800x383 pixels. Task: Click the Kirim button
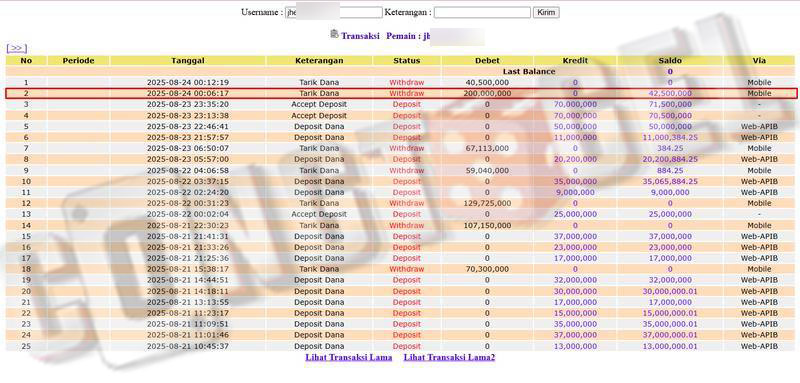(x=546, y=12)
